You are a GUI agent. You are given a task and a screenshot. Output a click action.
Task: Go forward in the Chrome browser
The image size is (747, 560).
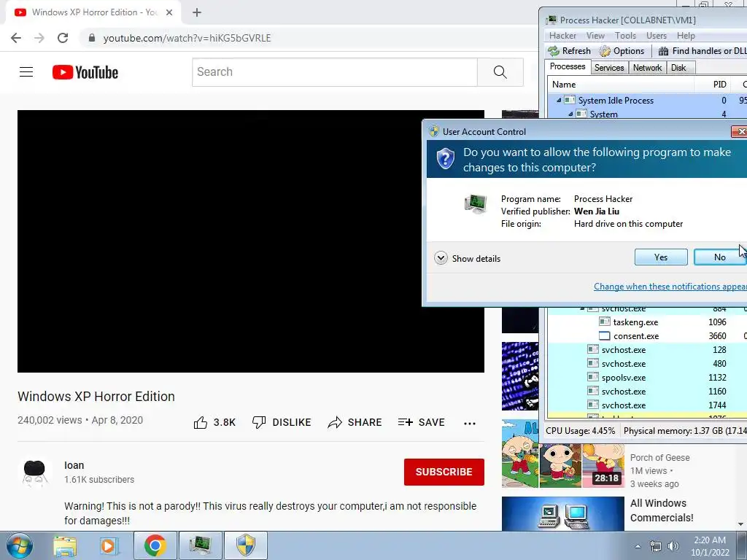coord(39,38)
